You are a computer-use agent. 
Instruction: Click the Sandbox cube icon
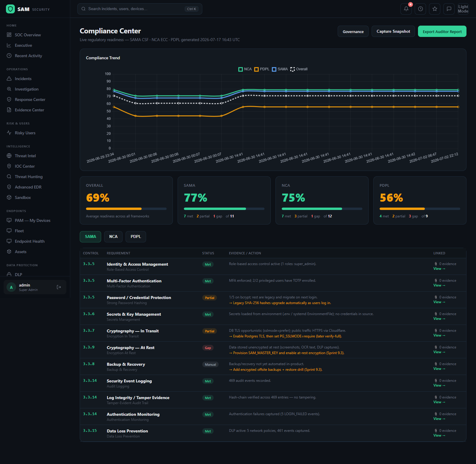[9, 197]
